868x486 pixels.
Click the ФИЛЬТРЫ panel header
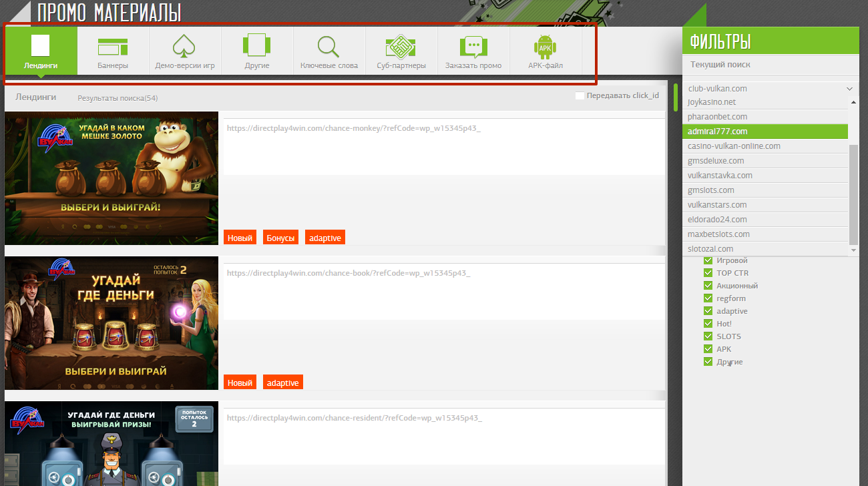coord(771,41)
